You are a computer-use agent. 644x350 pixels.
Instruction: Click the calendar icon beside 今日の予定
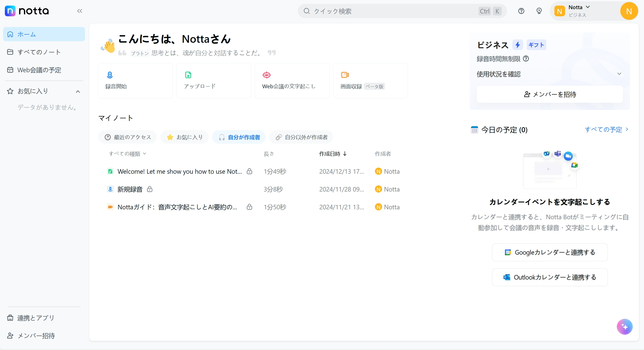tap(474, 130)
